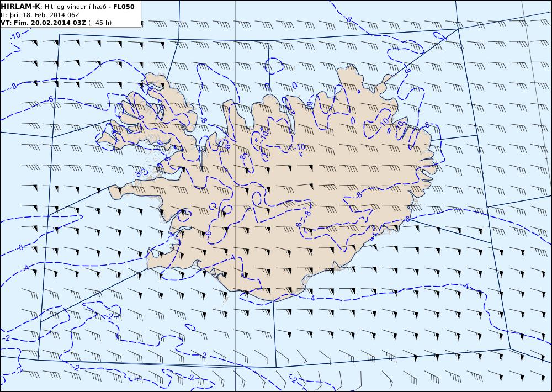Select the 'Hiti og vindur í hæð' caption
Image resolution: width=552 pixels, height=392 pixels.
[x=75, y=7]
